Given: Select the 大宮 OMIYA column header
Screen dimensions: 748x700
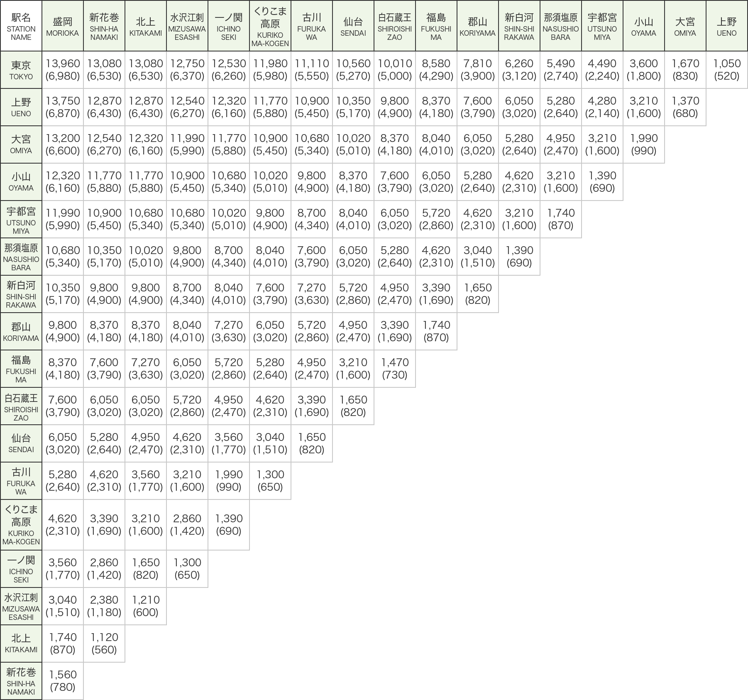Looking at the screenshot, I should click(x=685, y=26).
